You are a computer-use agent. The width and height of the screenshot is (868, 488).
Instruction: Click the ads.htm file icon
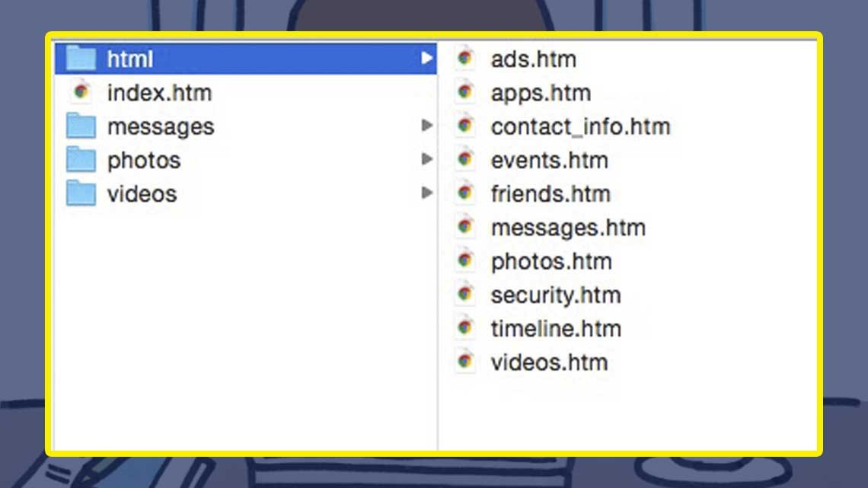[465, 59]
